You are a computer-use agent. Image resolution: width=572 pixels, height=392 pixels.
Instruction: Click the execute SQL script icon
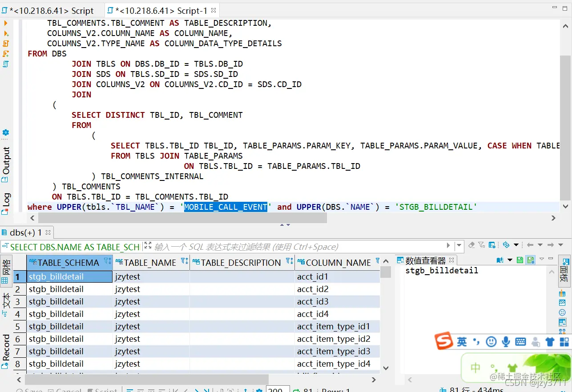tap(6, 44)
